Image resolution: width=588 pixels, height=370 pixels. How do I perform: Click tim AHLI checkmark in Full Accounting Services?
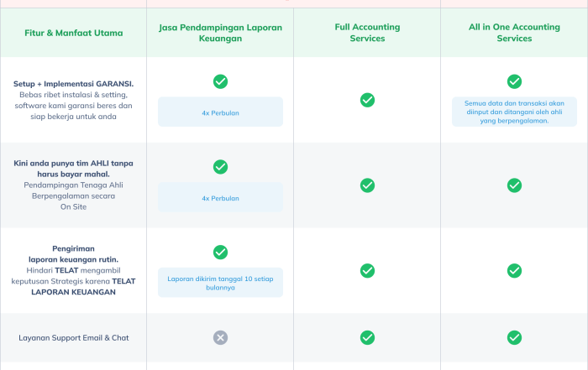[x=367, y=185]
